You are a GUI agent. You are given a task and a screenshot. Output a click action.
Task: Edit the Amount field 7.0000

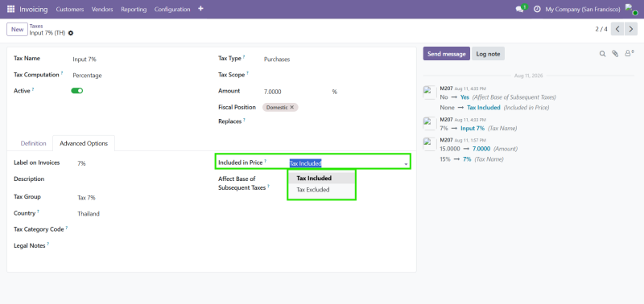273,92
